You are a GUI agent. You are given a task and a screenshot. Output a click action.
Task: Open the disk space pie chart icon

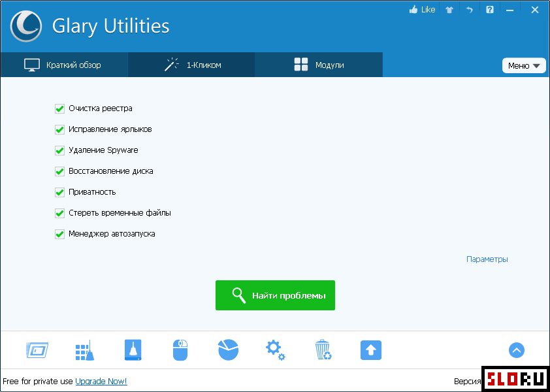[x=229, y=350]
